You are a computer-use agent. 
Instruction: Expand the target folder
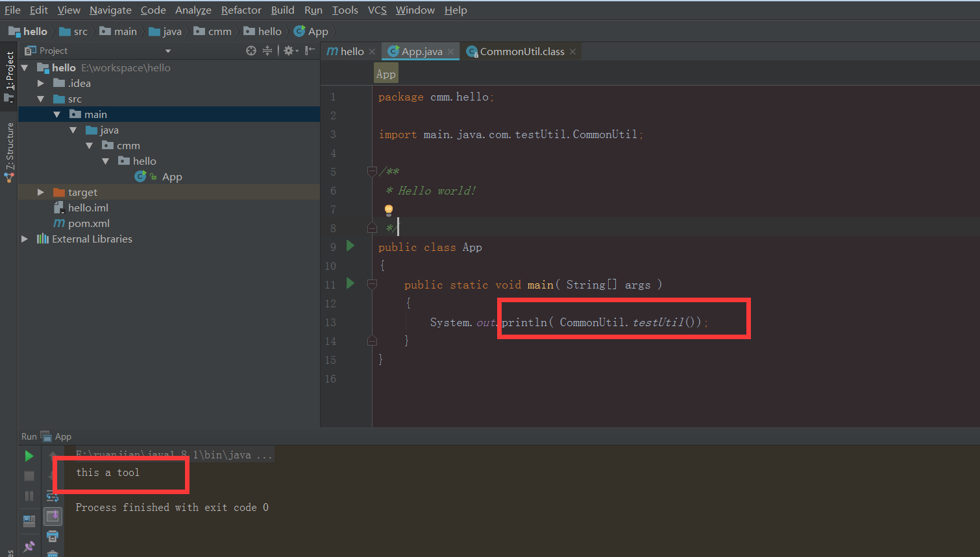pos(41,192)
